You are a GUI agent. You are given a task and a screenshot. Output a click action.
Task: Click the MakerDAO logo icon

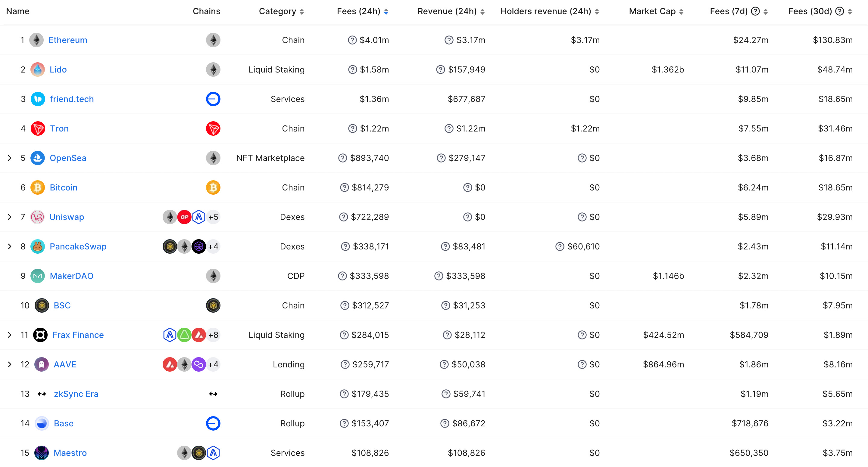tap(38, 276)
